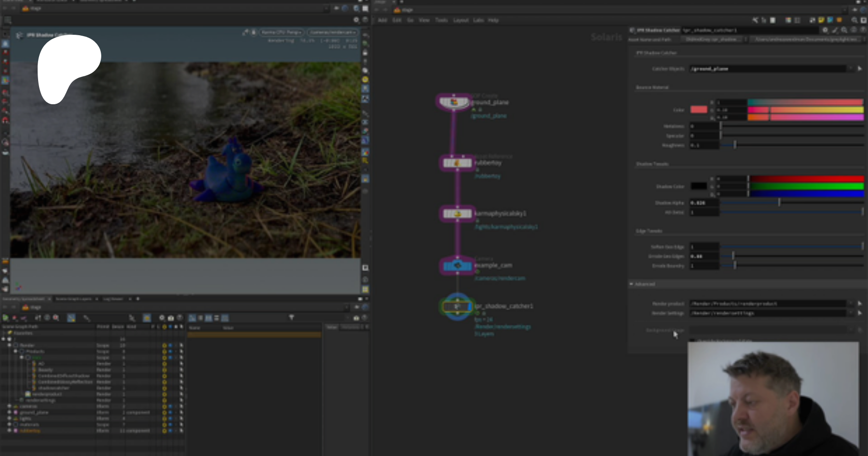Click the bounce material Color swatch
The image size is (868, 456).
(x=698, y=110)
